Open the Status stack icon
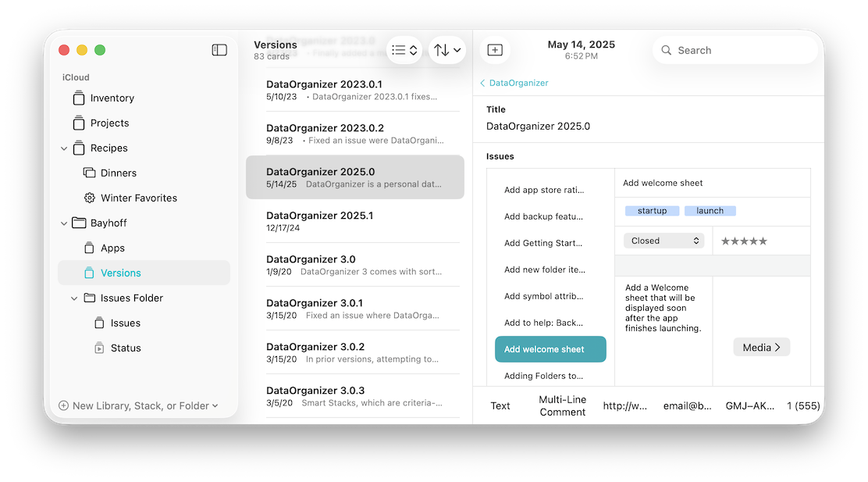 (x=99, y=348)
